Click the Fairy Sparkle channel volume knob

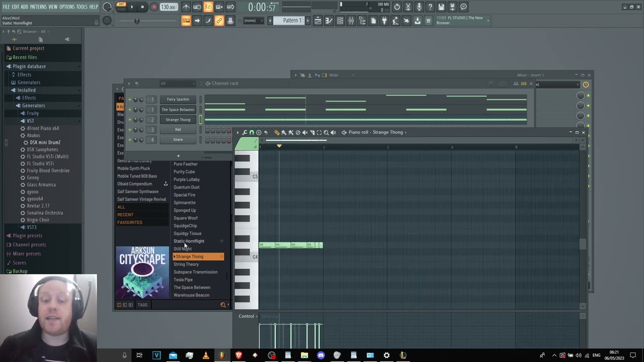[x=141, y=100]
